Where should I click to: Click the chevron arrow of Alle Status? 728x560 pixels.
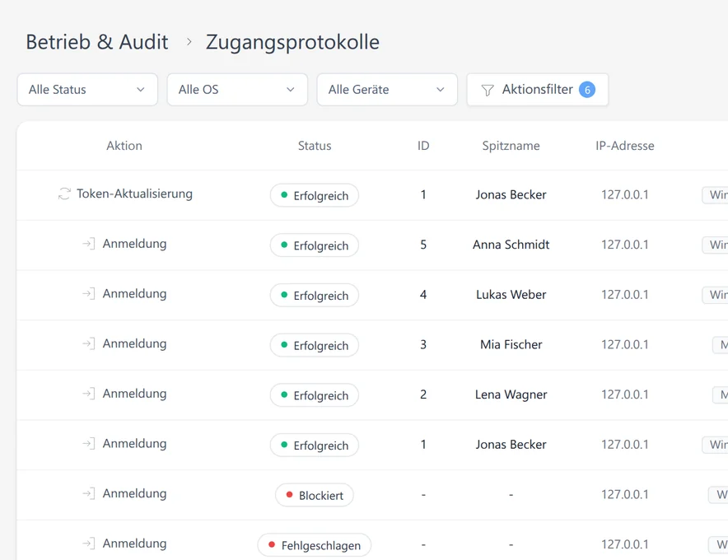click(140, 90)
